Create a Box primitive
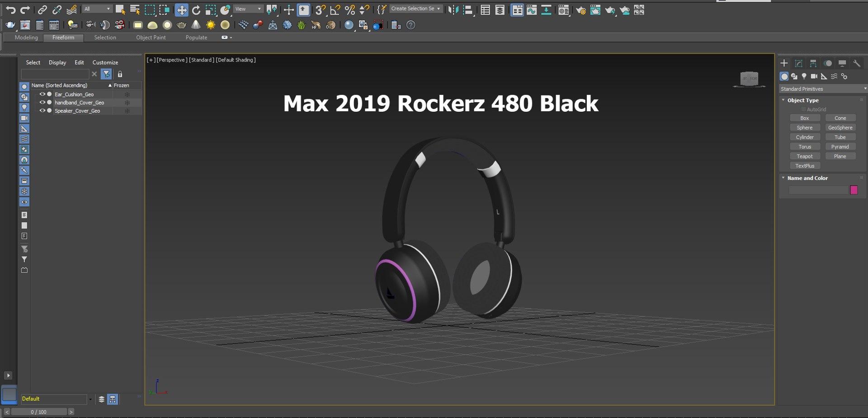The height and width of the screenshot is (418, 868). pyautogui.click(x=805, y=118)
